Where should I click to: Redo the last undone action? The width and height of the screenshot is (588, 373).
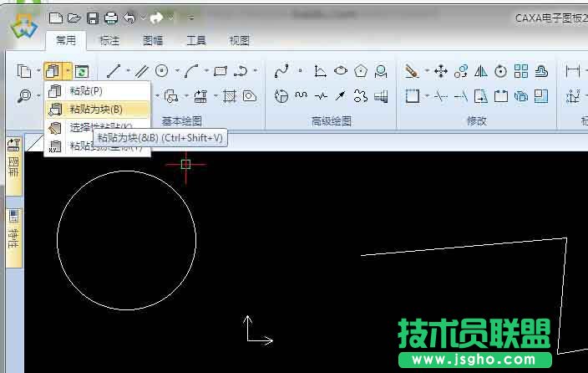pos(156,18)
